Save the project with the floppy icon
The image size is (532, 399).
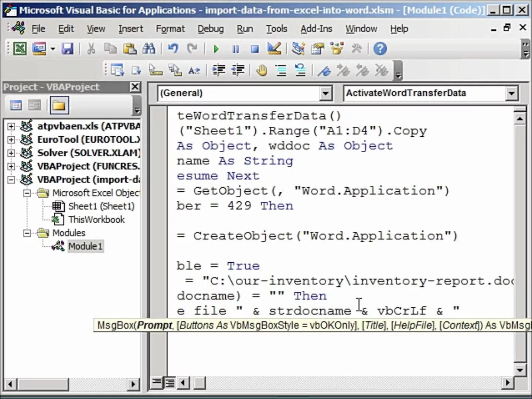[x=67, y=48]
